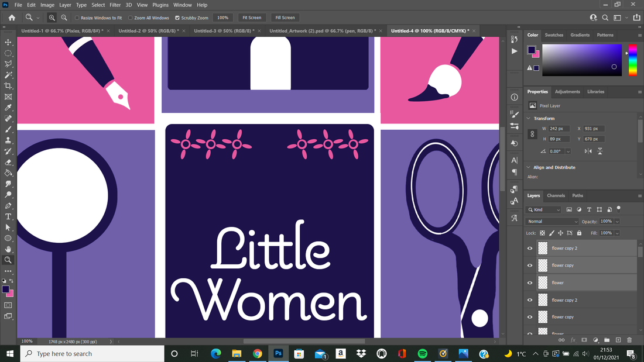Flip horizontal in Transform properties
The image size is (644, 362).
(x=588, y=151)
